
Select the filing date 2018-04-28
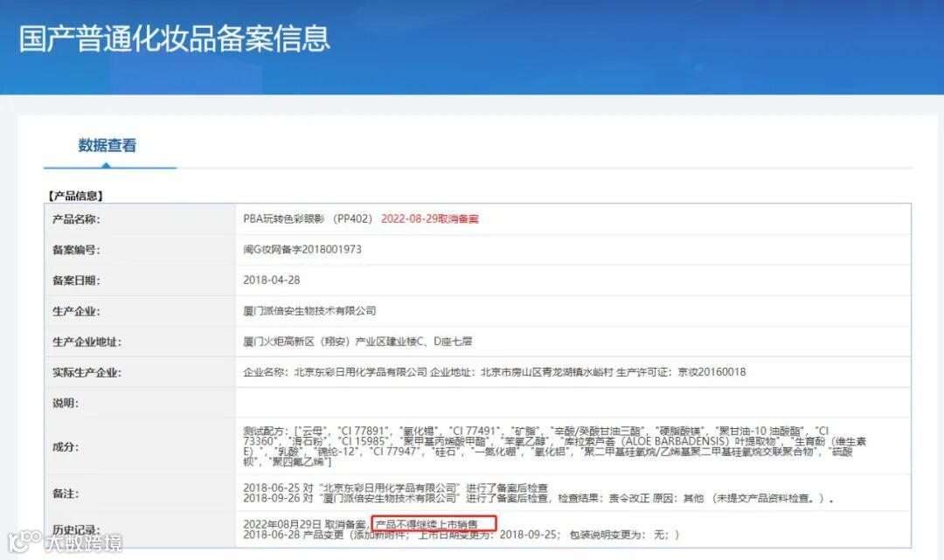pyautogui.click(x=272, y=280)
